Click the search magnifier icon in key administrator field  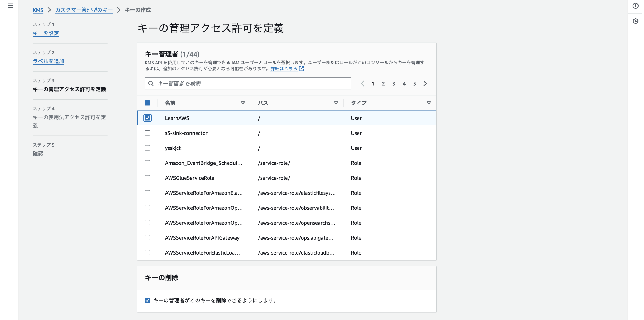(151, 84)
